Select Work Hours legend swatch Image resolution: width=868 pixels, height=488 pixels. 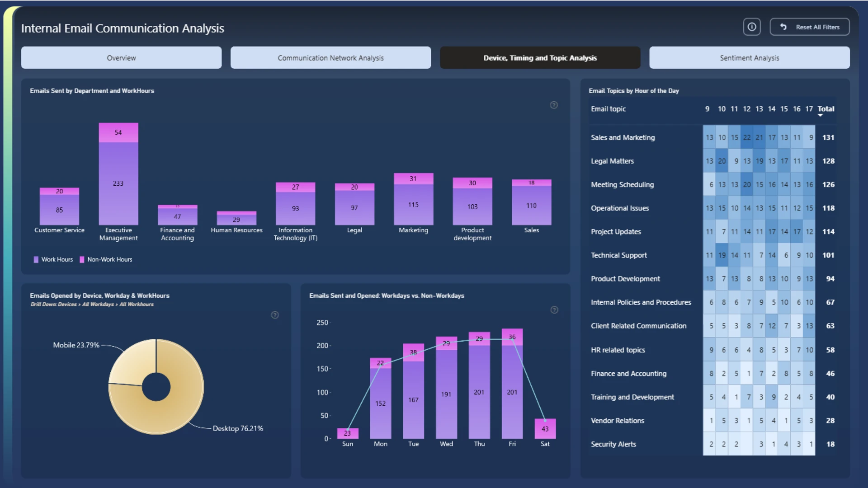point(36,260)
